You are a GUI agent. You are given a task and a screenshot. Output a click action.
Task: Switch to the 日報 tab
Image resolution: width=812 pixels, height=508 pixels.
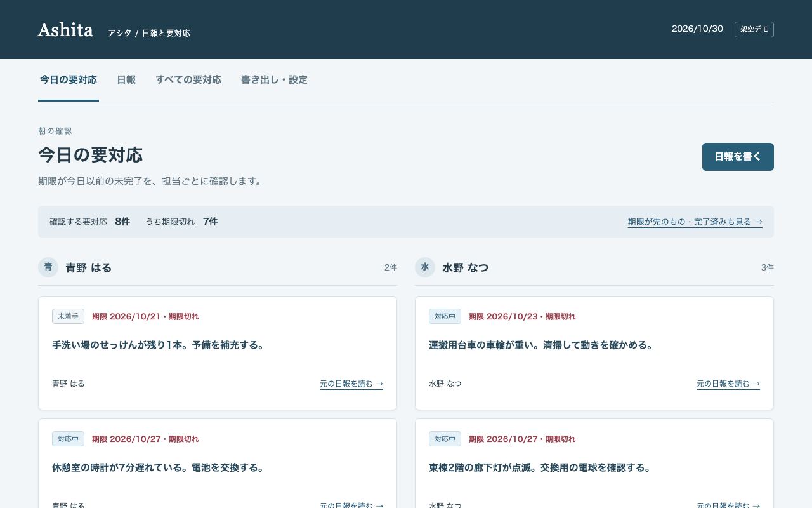[126, 80]
